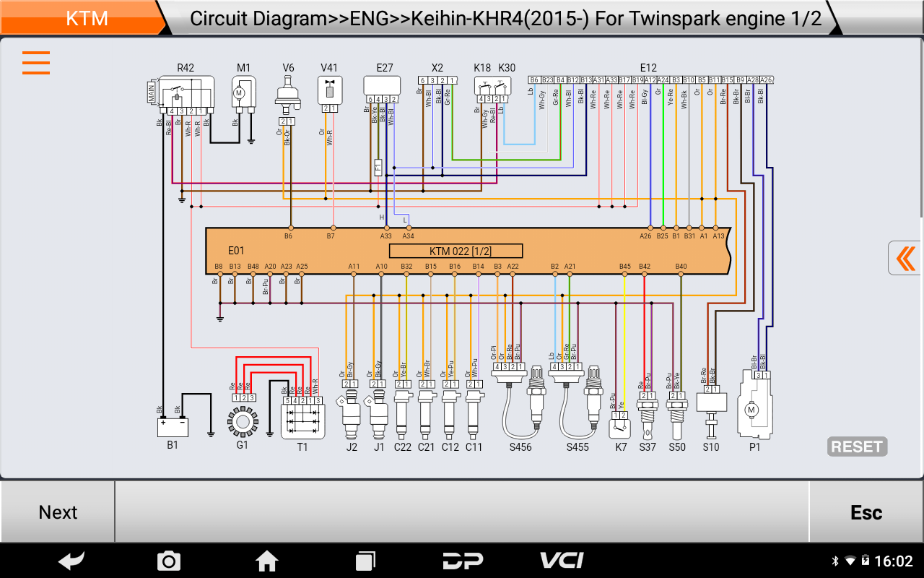Tap the Bluetooth status icon
Screen dimensions: 924x578
click(x=836, y=561)
